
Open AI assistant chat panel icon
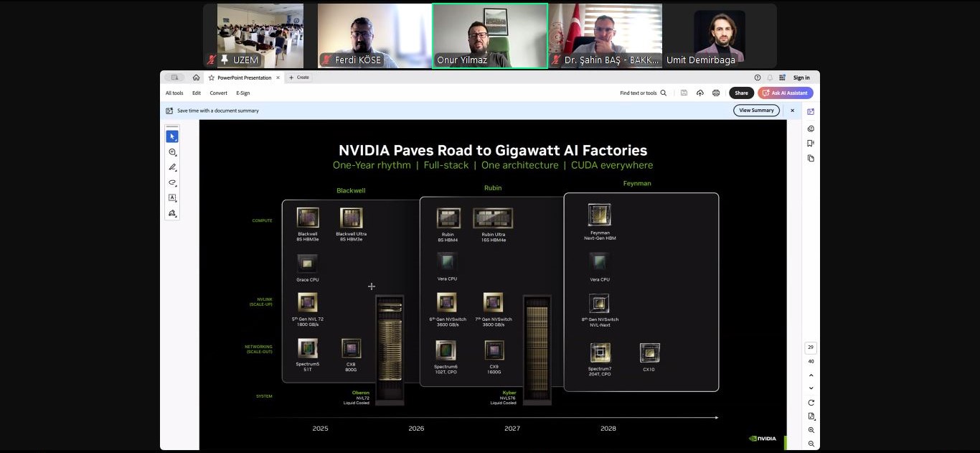click(x=811, y=129)
